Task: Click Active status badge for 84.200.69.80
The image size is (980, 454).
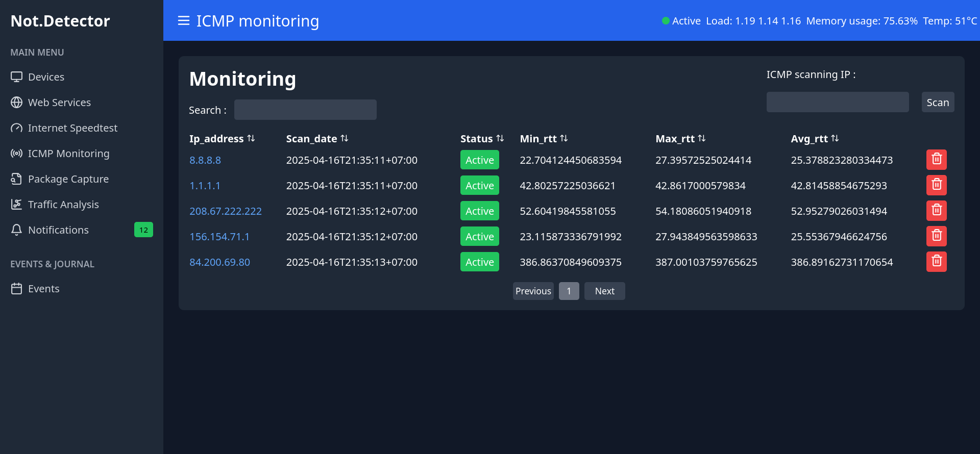Action: (x=480, y=262)
